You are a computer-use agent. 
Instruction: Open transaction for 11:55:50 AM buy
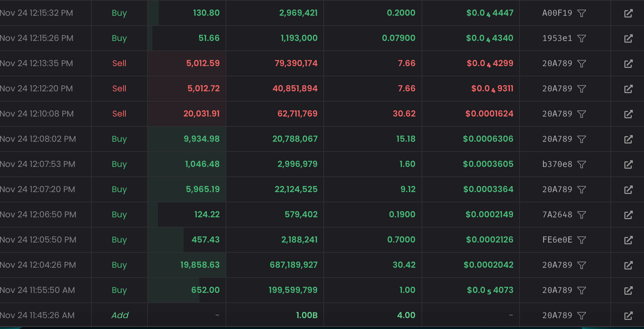click(x=628, y=290)
